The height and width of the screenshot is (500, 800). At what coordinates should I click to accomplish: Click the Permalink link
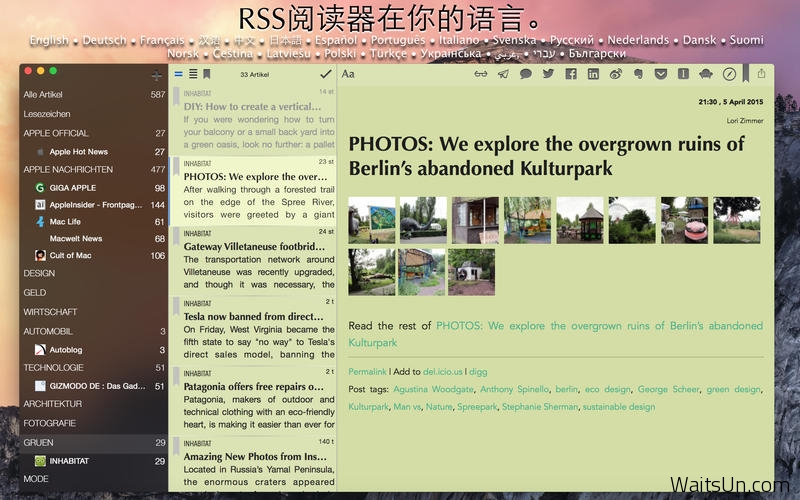pyautogui.click(x=367, y=371)
